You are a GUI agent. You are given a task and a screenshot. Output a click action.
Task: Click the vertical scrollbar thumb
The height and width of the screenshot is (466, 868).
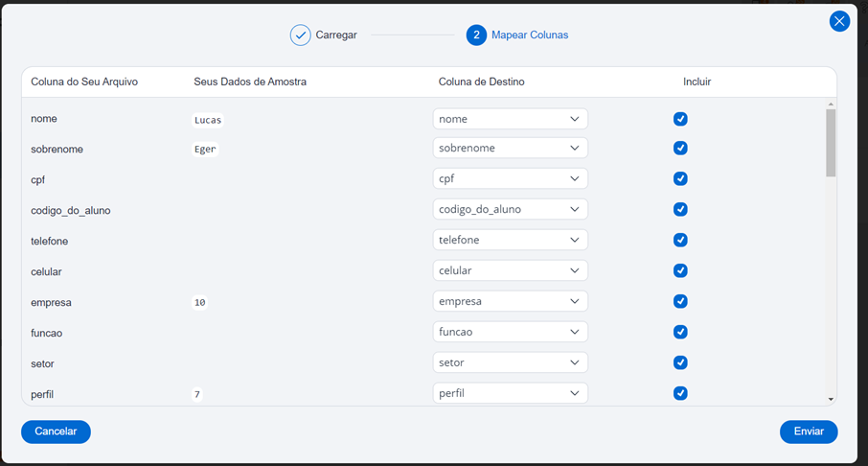831,143
